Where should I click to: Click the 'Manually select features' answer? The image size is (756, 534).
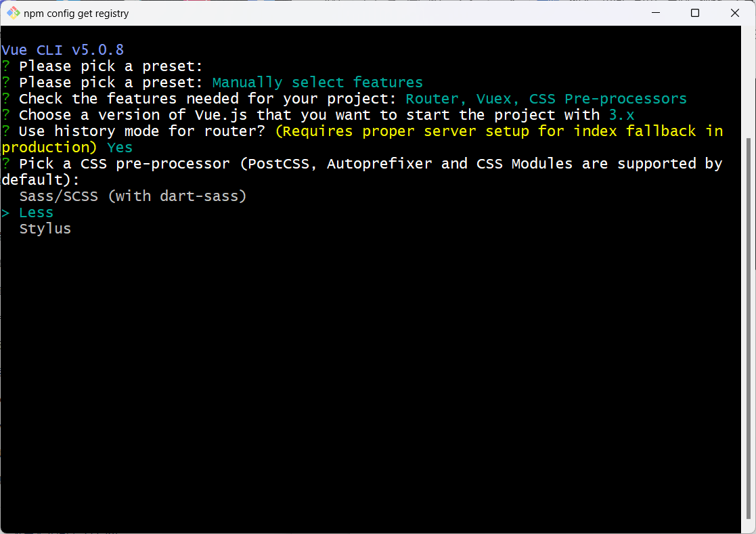pyautogui.click(x=317, y=83)
